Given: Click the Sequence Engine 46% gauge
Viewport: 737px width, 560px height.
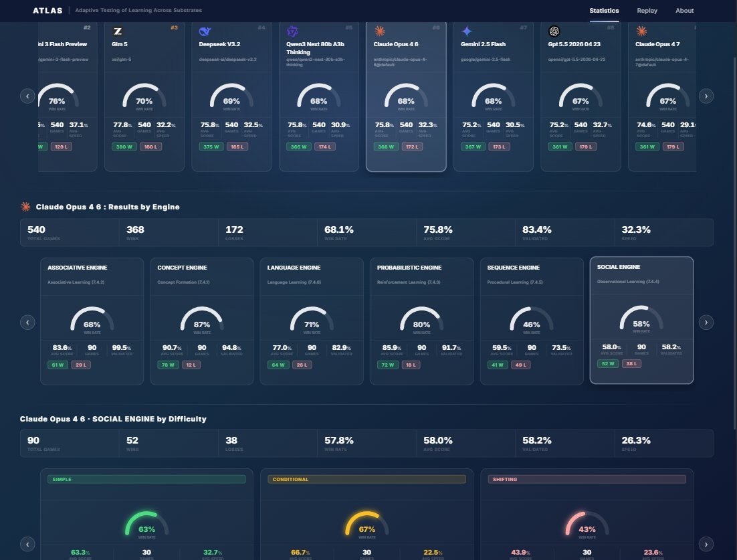Looking at the screenshot, I should [x=532, y=320].
